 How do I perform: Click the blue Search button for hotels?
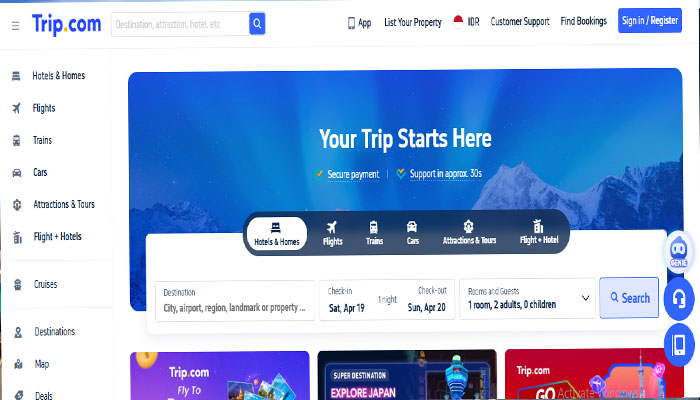tap(629, 298)
